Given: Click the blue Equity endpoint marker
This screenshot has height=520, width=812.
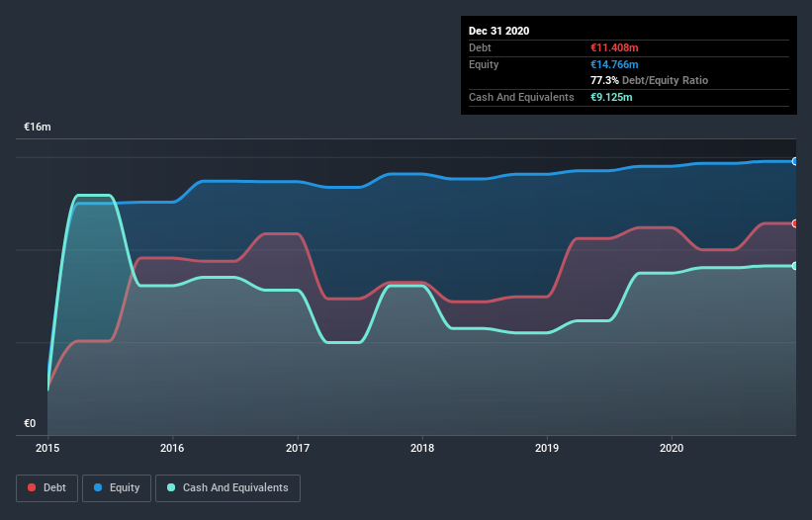Looking at the screenshot, I should tap(795, 161).
